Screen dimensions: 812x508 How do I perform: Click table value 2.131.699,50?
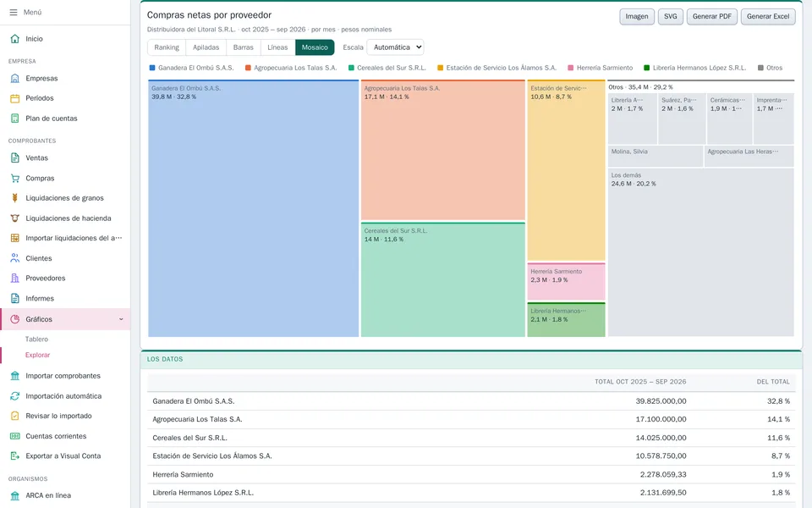pyautogui.click(x=663, y=493)
